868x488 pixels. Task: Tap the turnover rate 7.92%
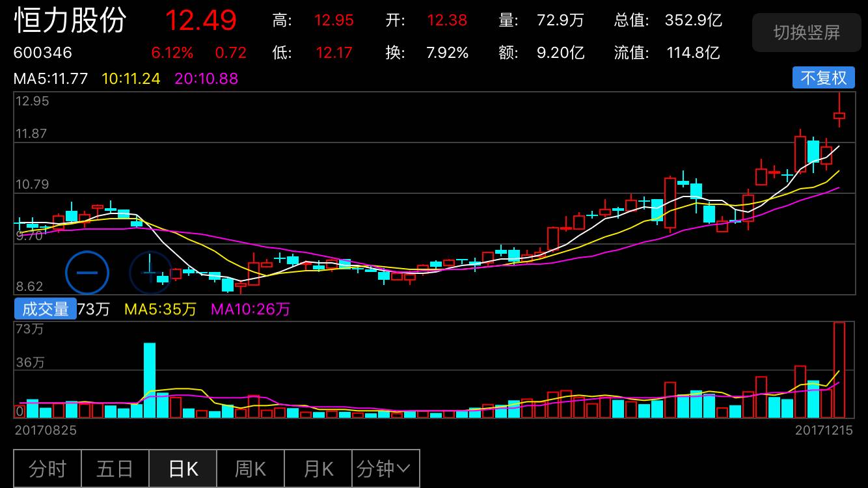448,53
